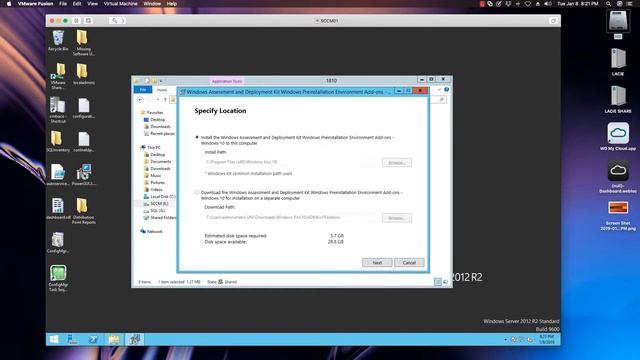Select Local Disk (C:) in Explorer sidebar
Image resolution: width=640 pixels, height=360 pixels.
coord(160,196)
